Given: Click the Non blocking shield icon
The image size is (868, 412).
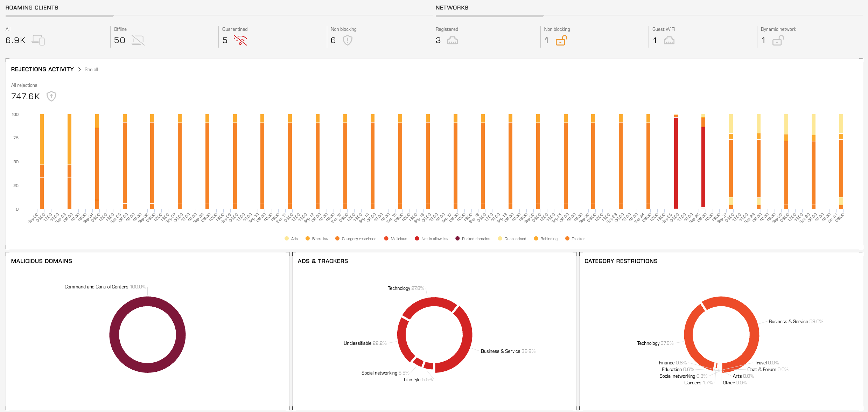Looking at the screenshot, I should click(x=347, y=40).
